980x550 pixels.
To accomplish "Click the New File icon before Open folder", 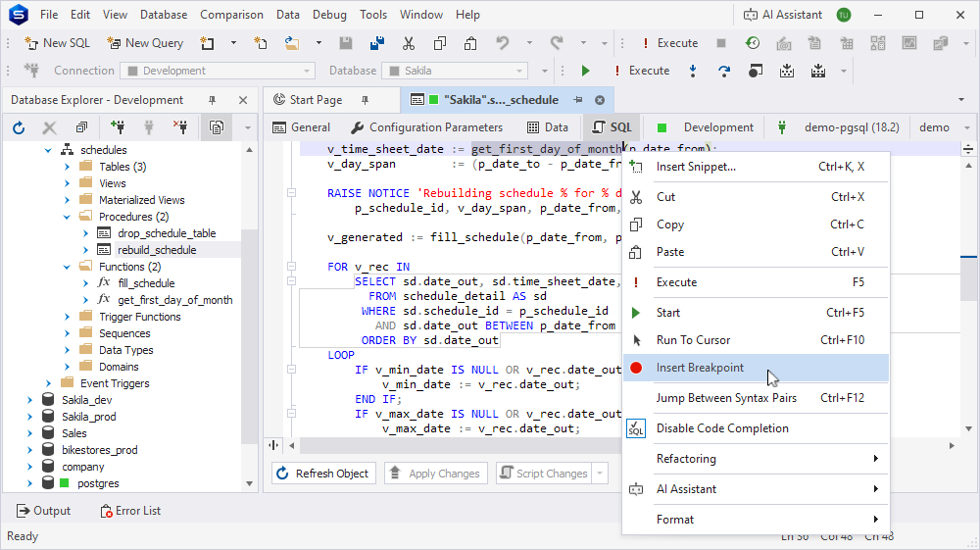I will (260, 43).
